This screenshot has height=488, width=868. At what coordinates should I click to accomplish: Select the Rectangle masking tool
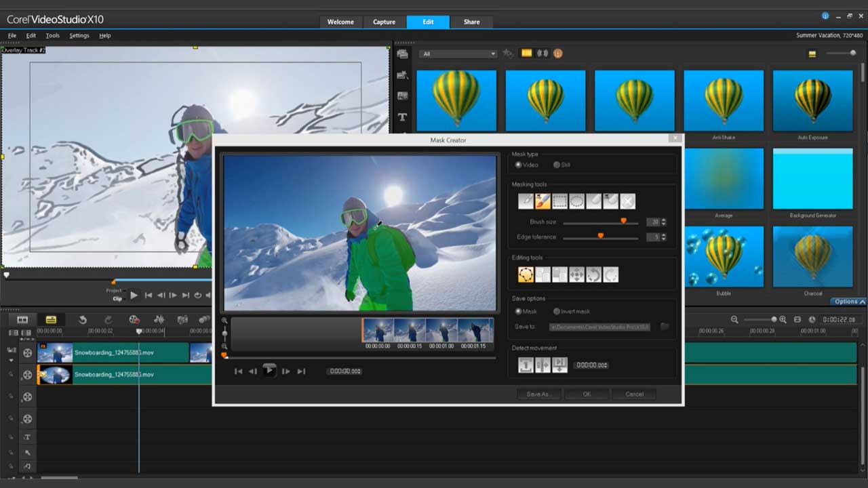(x=559, y=201)
